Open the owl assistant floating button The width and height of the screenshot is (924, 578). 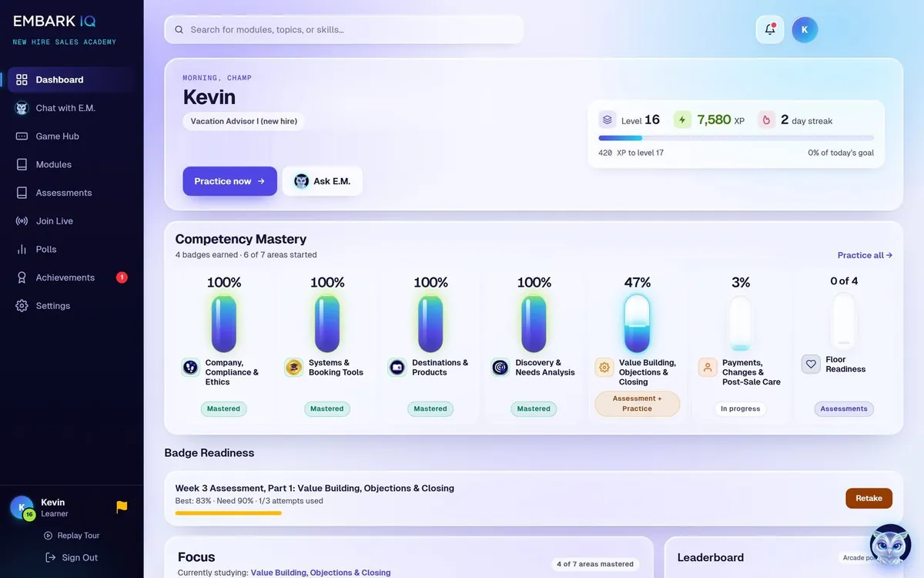(x=890, y=545)
